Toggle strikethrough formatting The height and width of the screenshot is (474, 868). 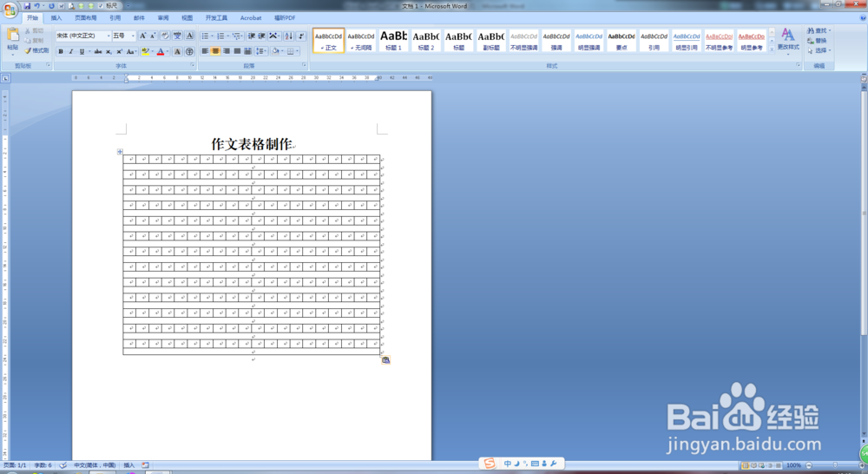pos(98,51)
